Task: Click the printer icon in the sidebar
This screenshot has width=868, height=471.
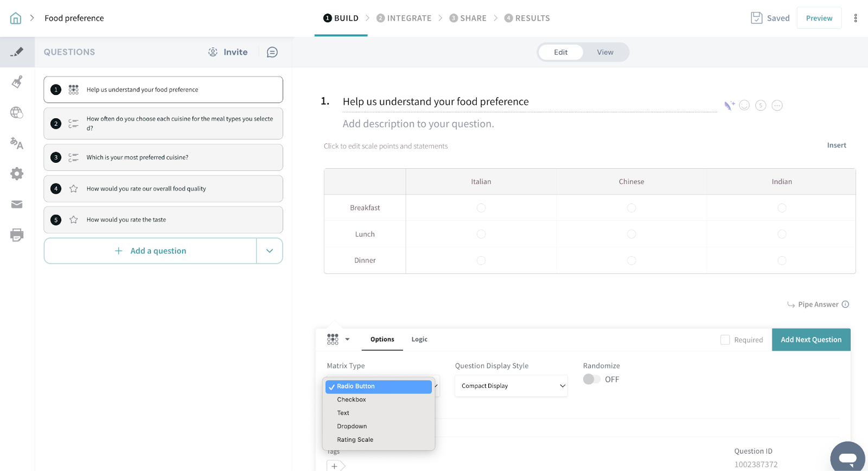Action: [x=17, y=235]
